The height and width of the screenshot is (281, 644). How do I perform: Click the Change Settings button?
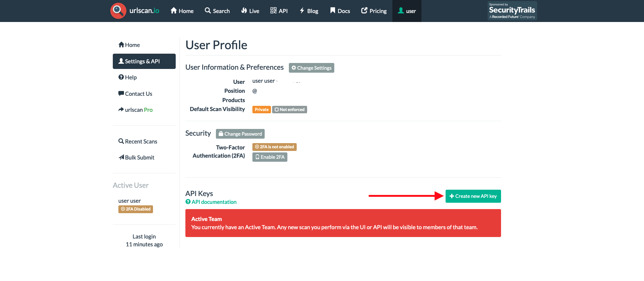pos(312,68)
